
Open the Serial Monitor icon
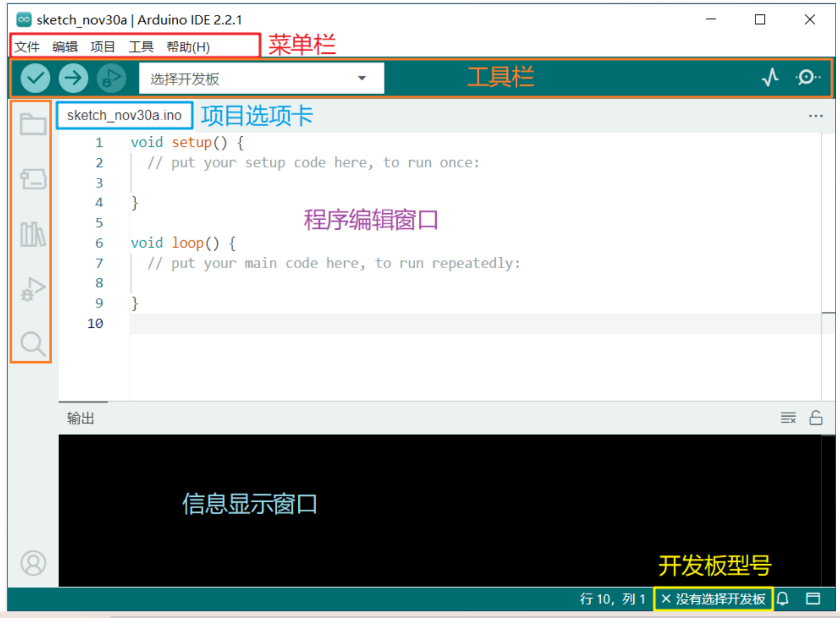(x=807, y=78)
